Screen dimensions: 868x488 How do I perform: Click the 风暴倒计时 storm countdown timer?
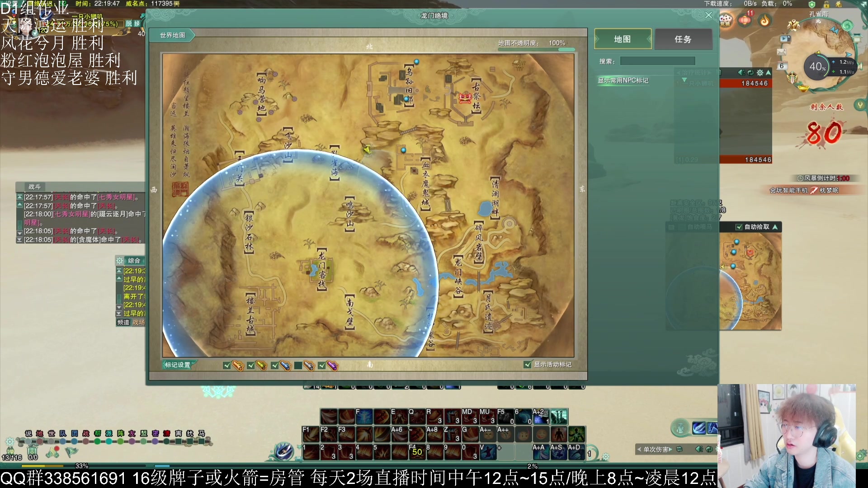(x=823, y=178)
